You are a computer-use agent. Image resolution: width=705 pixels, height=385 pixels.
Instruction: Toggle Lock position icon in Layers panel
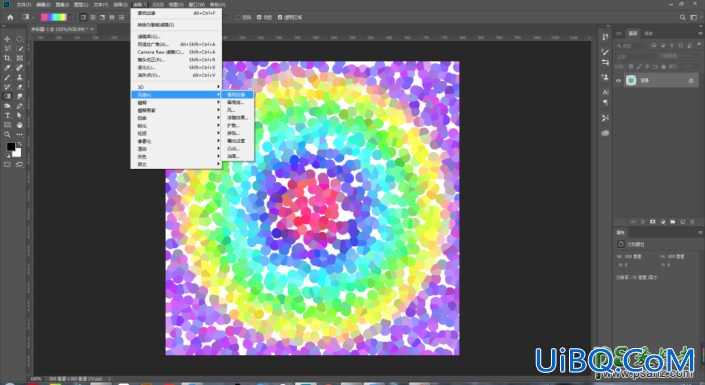tap(647, 67)
